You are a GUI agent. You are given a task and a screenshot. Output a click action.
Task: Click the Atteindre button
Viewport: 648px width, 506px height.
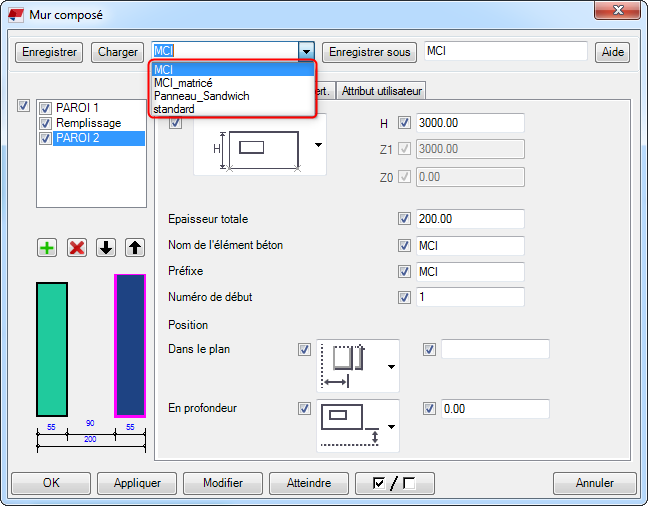pyautogui.click(x=309, y=483)
